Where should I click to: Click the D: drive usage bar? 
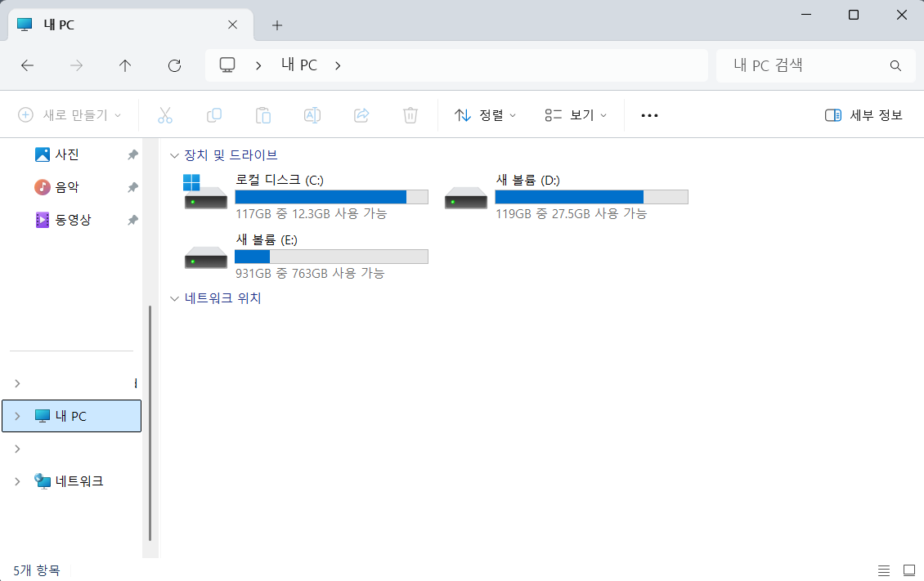click(592, 197)
